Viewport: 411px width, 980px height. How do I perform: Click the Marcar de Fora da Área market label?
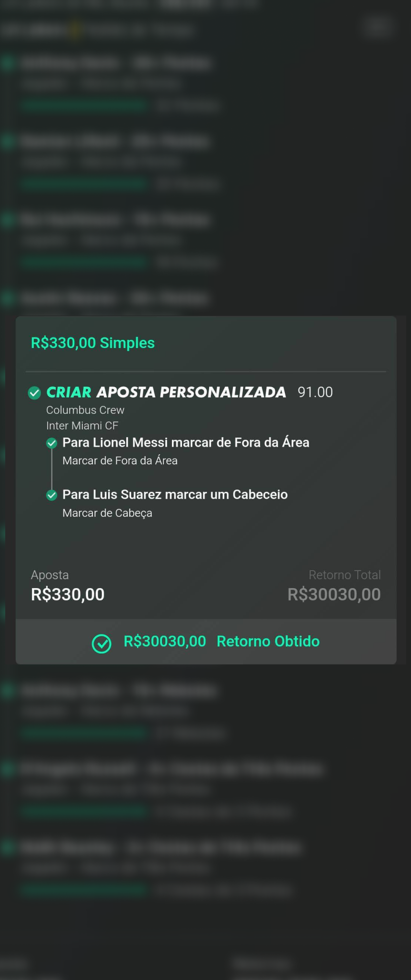click(x=120, y=460)
